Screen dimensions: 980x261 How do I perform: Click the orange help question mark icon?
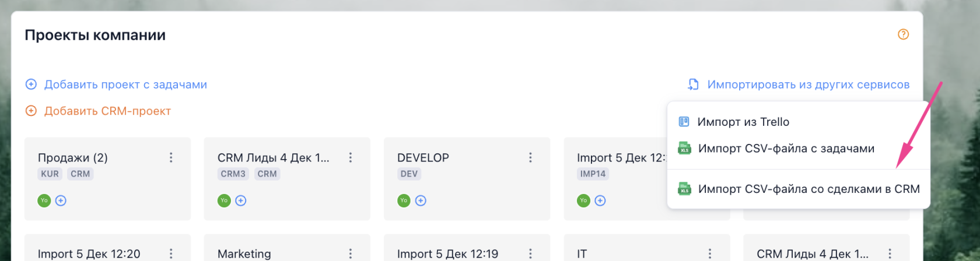[903, 34]
